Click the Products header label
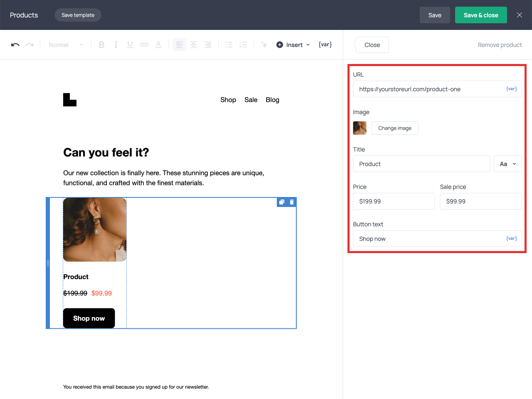Screen dimensions: 532x399 tap(24, 15)
